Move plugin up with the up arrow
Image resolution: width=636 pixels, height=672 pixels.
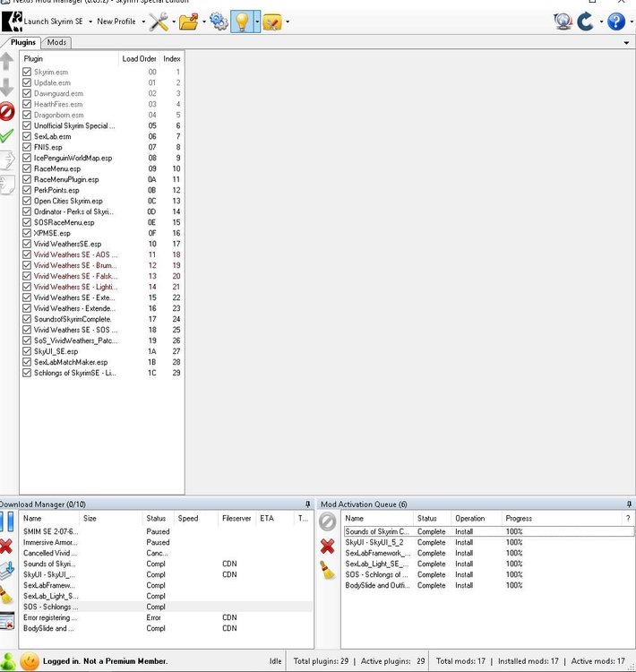[7, 61]
